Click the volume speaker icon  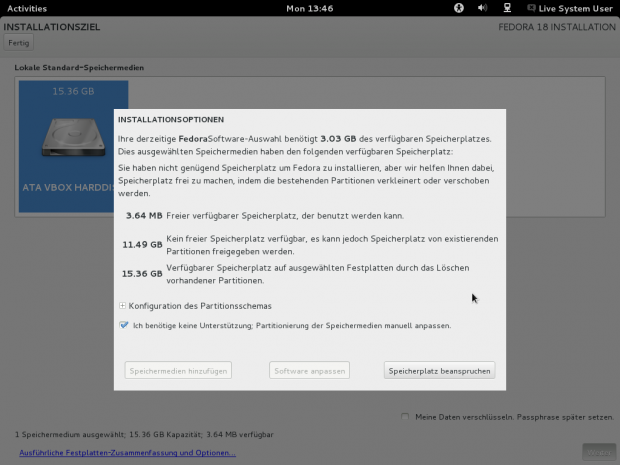(482, 8)
